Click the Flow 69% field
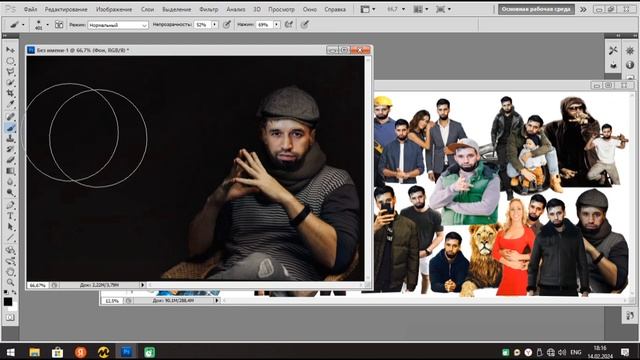 coord(265,25)
